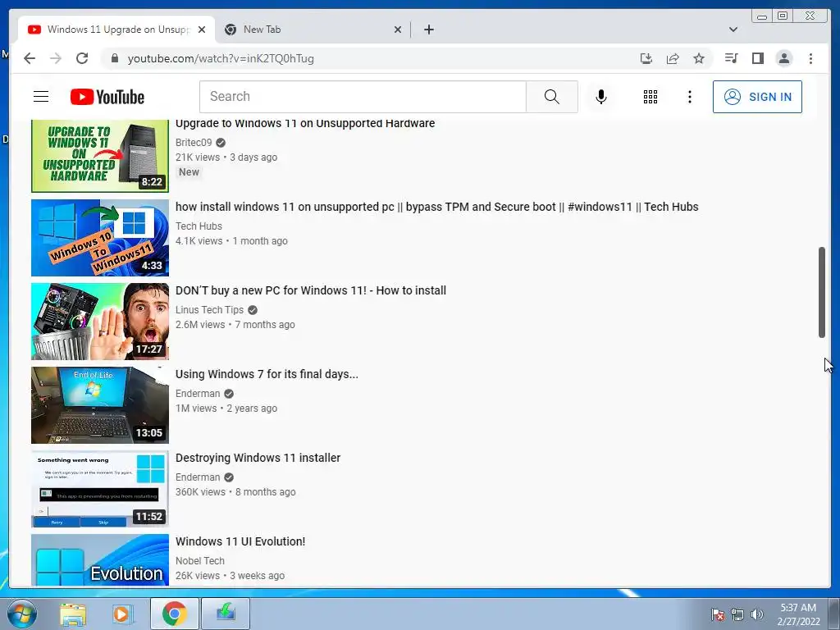Click the install app icon in address bar

click(646, 58)
